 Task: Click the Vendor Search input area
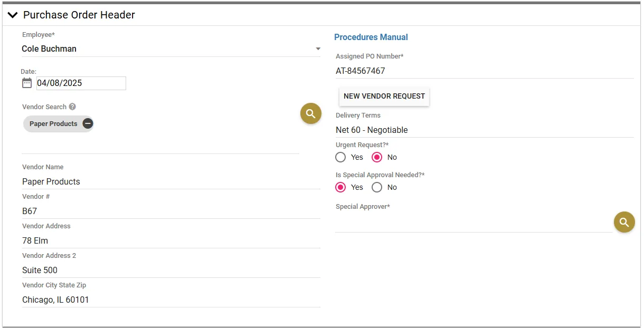(x=160, y=143)
